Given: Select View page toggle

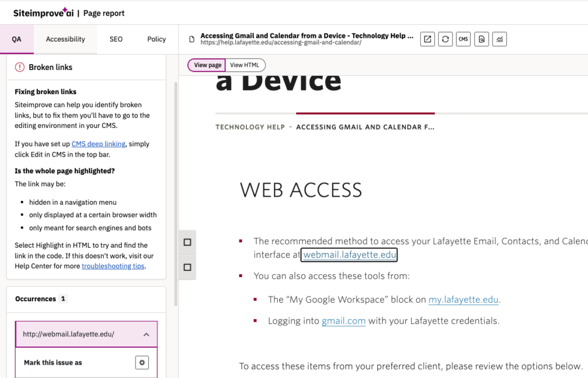Looking at the screenshot, I should point(207,65).
